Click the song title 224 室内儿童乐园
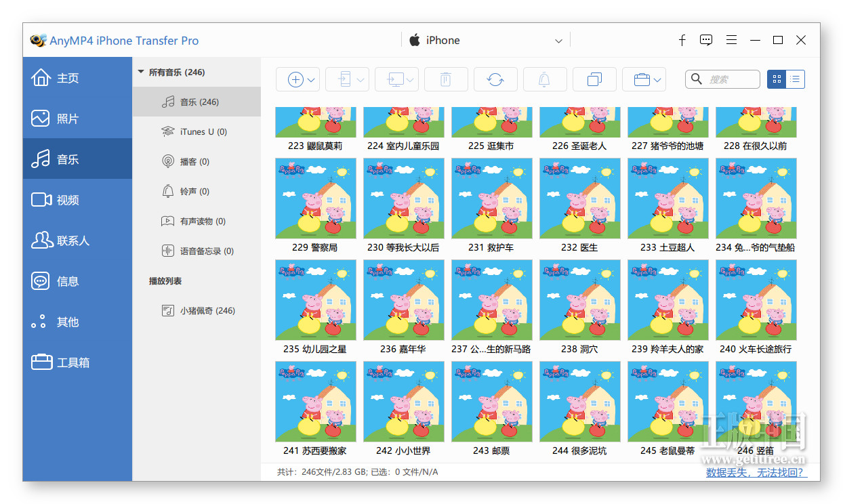 (403, 146)
